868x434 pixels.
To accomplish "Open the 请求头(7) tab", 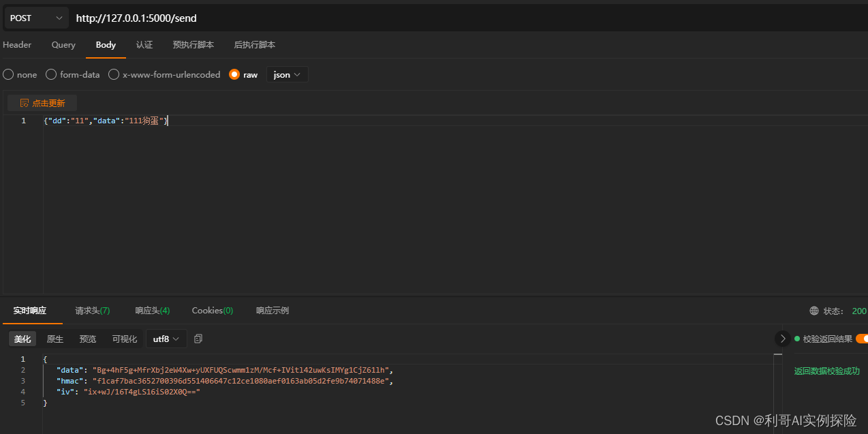I will pyautogui.click(x=93, y=311).
